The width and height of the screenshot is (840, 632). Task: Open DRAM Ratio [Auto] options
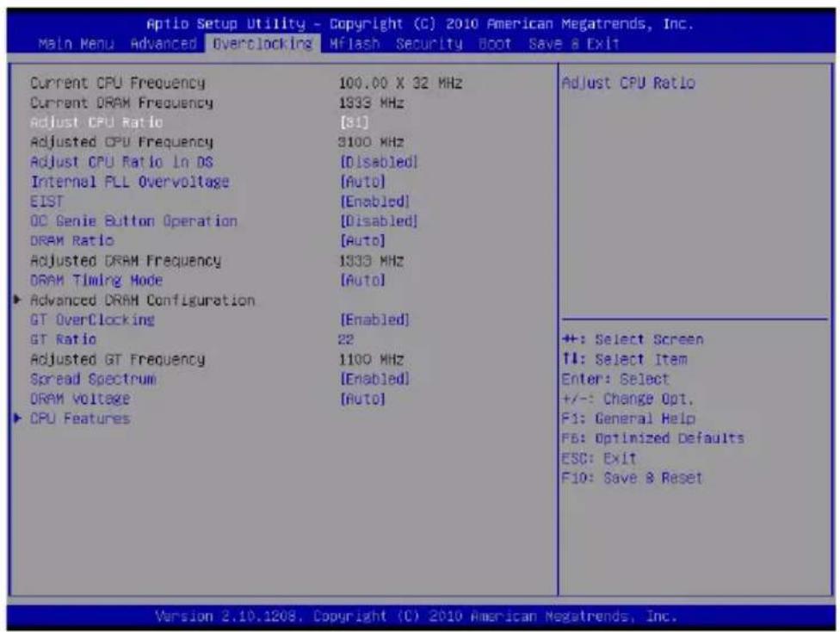click(362, 241)
